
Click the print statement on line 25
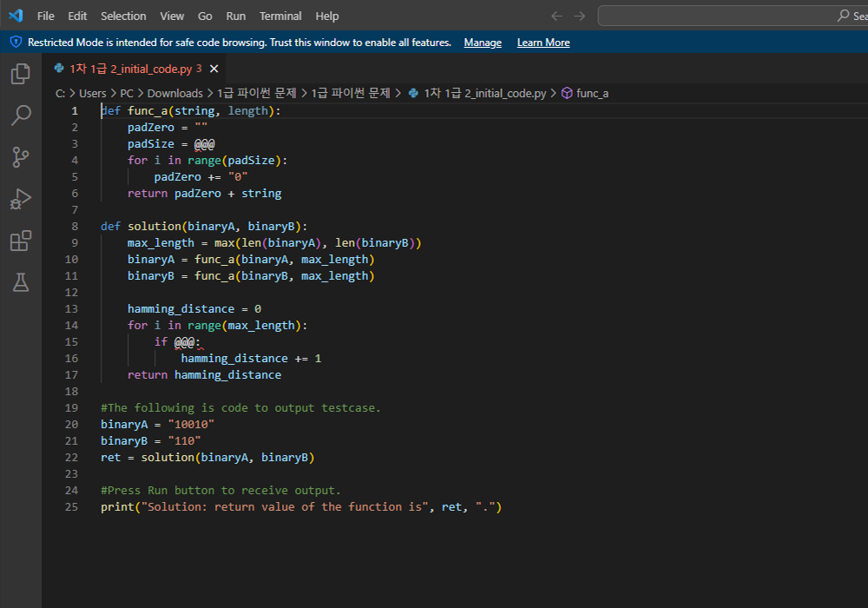tap(301, 507)
